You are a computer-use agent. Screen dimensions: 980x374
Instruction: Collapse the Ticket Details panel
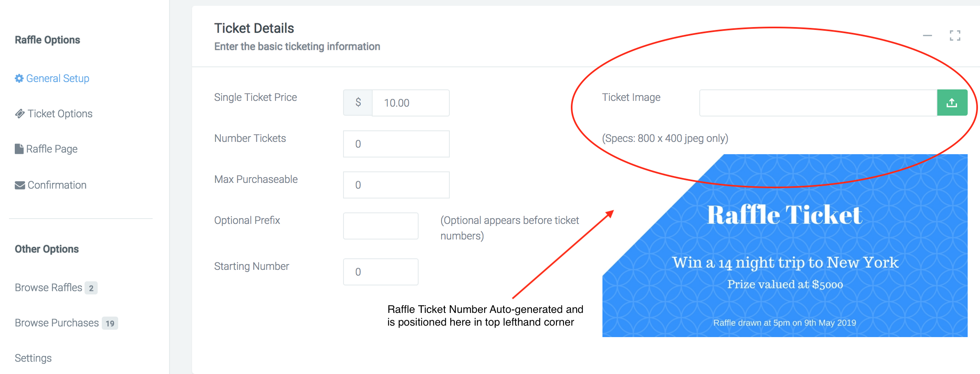(927, 36)
